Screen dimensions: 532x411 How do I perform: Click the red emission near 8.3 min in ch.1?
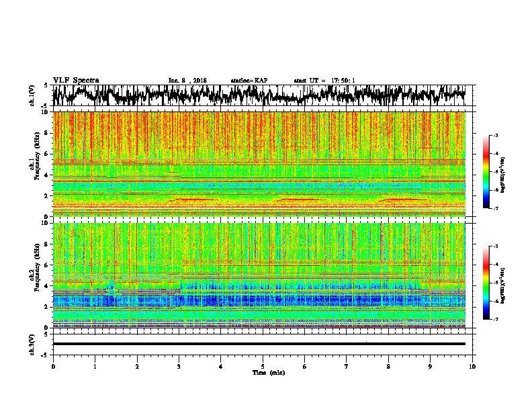tap(402, 199)
